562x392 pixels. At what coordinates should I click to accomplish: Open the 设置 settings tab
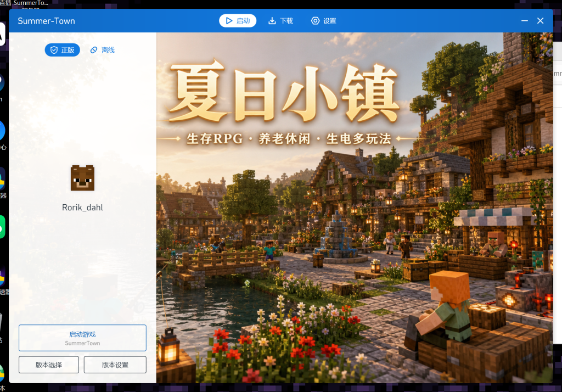(324, 21)
